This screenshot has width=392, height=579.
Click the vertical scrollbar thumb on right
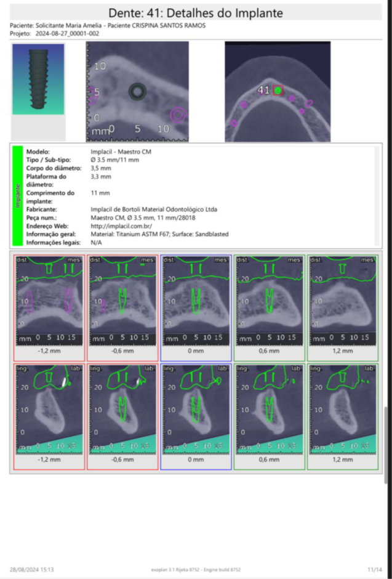tap(387, 443)
